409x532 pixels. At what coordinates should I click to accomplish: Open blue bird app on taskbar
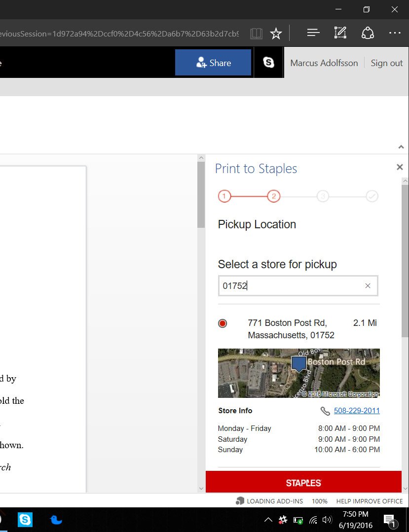point(56,520)
